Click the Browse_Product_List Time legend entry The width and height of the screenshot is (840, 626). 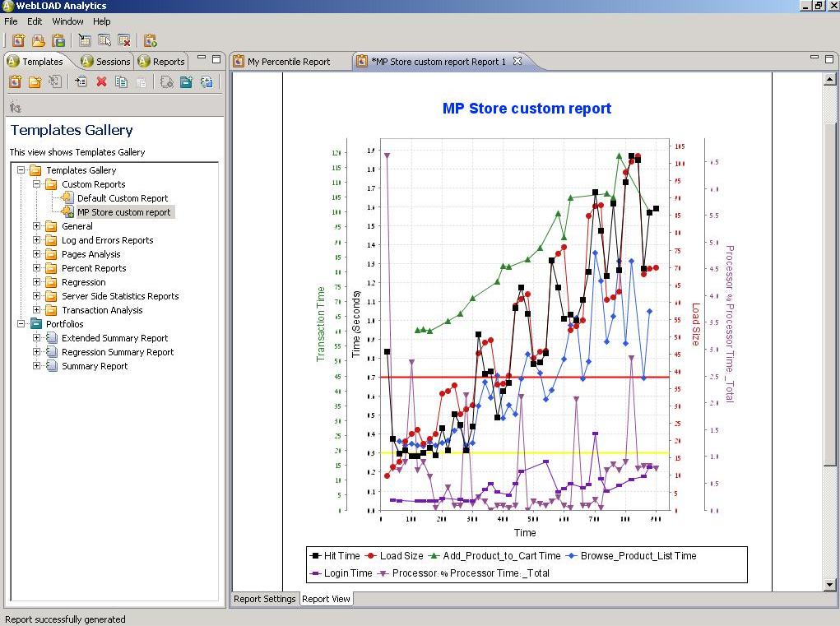[632, 556]
